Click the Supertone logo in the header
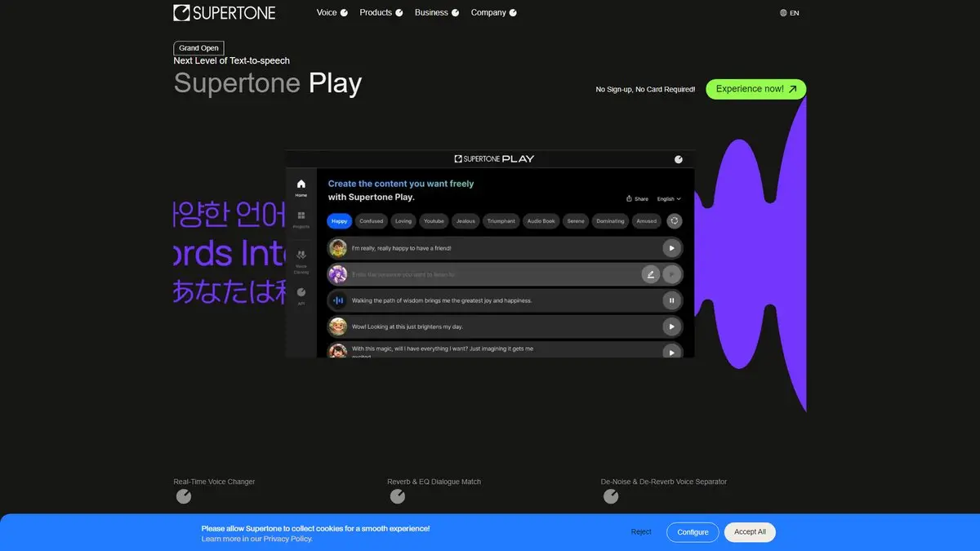 (225, 12)
